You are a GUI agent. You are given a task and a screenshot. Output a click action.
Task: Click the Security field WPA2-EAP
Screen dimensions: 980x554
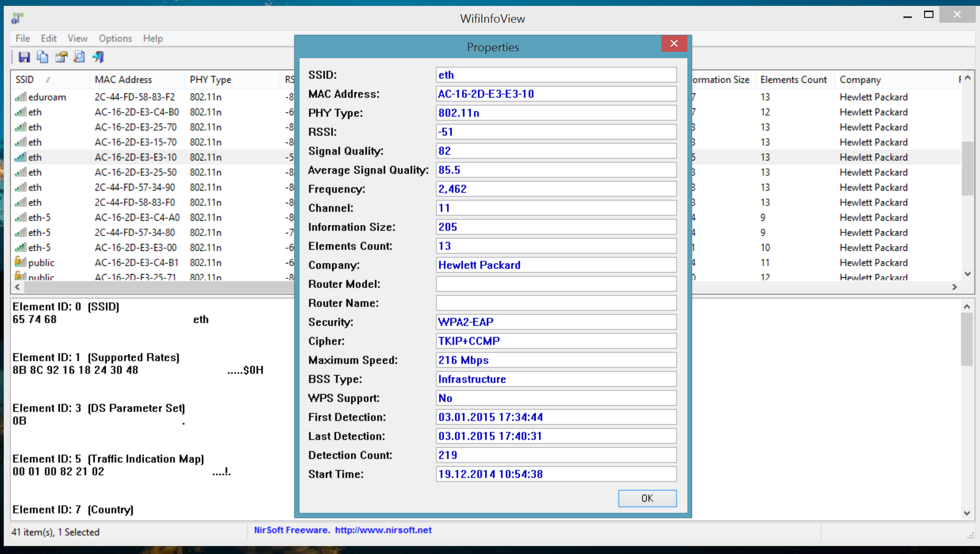click(x=556, y=322)
